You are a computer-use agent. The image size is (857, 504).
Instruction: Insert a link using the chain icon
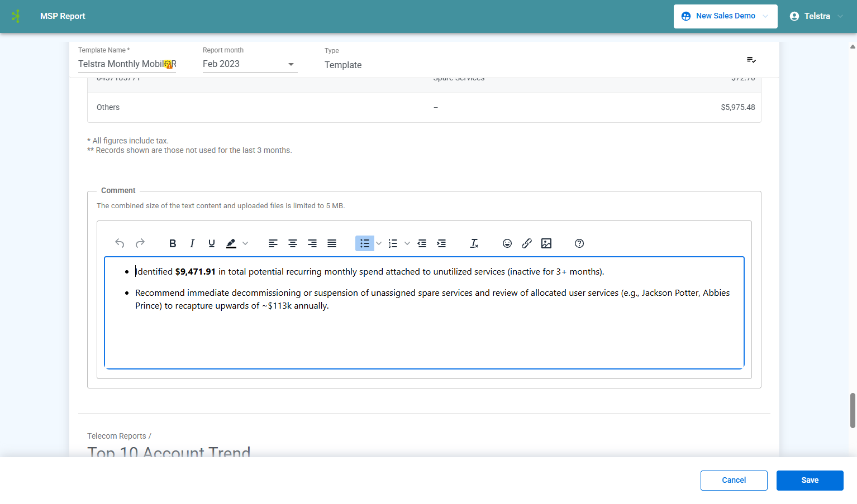tap(527, 243)
